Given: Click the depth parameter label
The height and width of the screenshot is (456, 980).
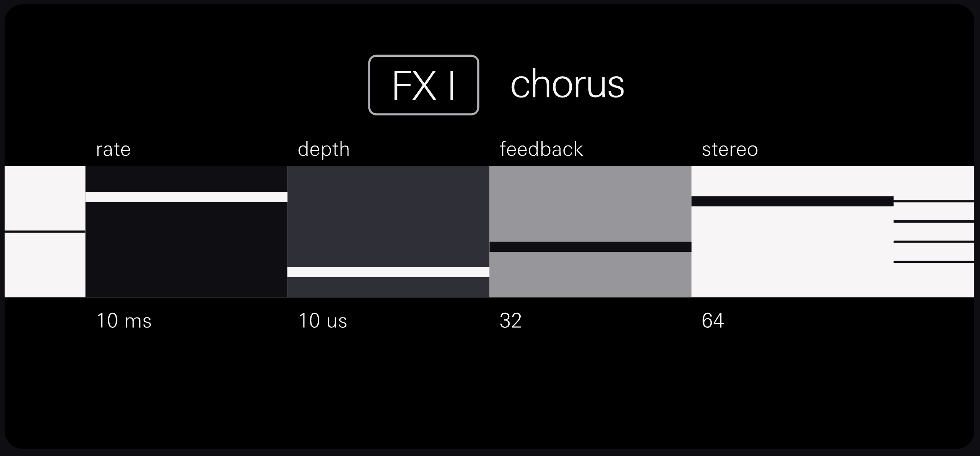Looking at the screenshot, I should pos(324,149).
